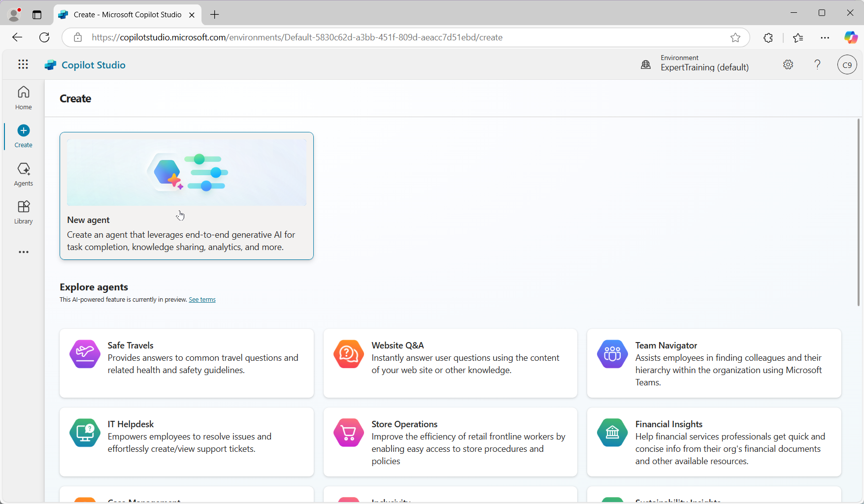Open the Microsoft app launcher waffle
The image size is (864, 504).
tap(23, 64)
